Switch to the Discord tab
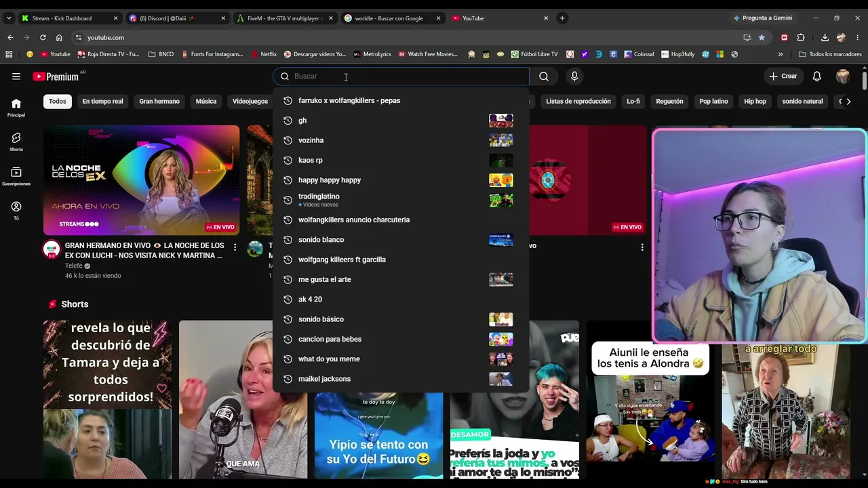Viewport: 868px width, 488px height. click(176, 18)
